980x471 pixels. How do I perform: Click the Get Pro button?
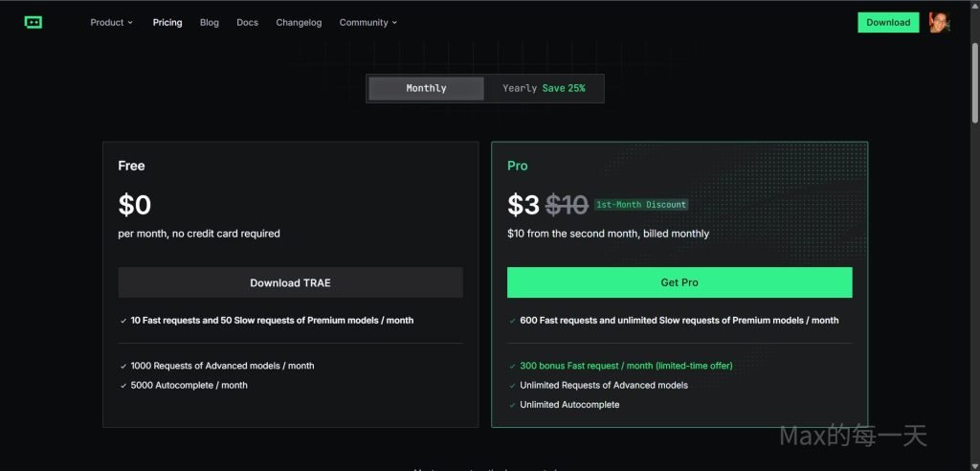(679, 282)
